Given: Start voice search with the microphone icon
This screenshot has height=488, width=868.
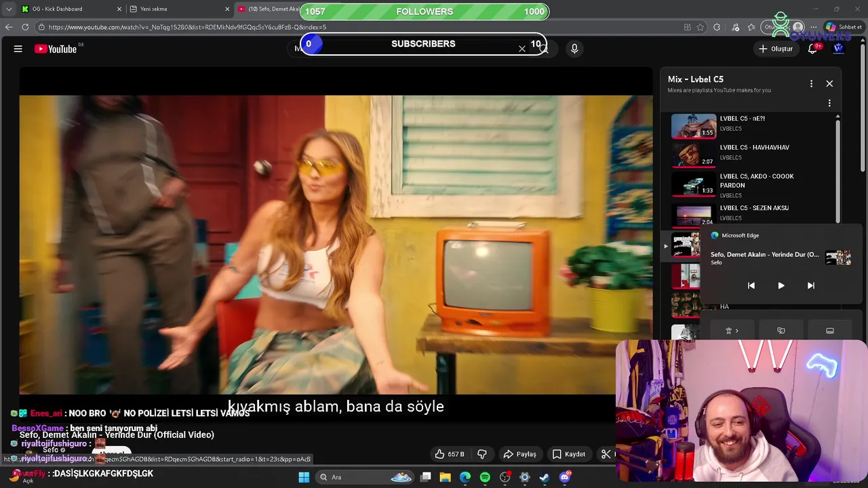Looking at the screenshot, I should click(x=574, y=49).
